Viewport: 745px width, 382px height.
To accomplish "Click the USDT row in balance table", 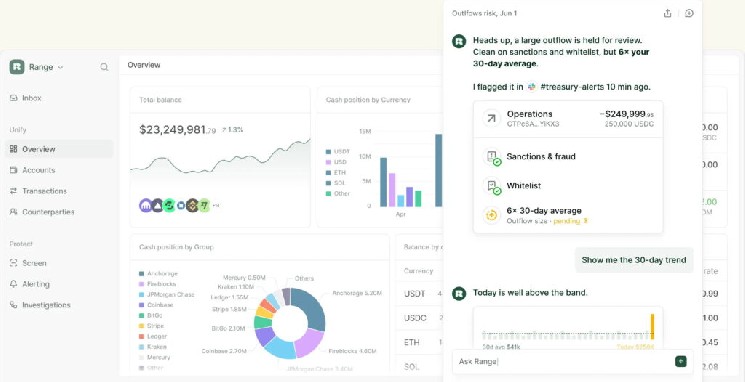I will (418, 294).
